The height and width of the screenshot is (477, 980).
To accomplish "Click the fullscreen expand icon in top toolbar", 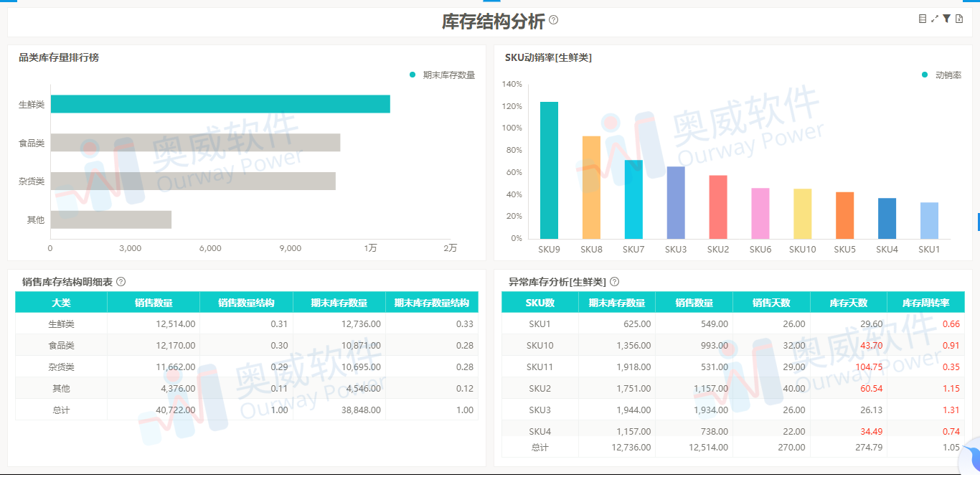I will point(934,18).
